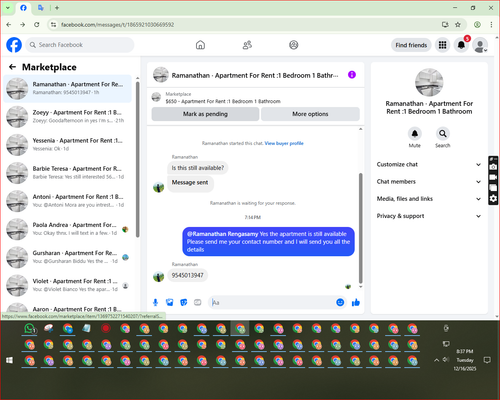Open the emoji picker smiley
The image size is (500, 400).
point(340,302)
